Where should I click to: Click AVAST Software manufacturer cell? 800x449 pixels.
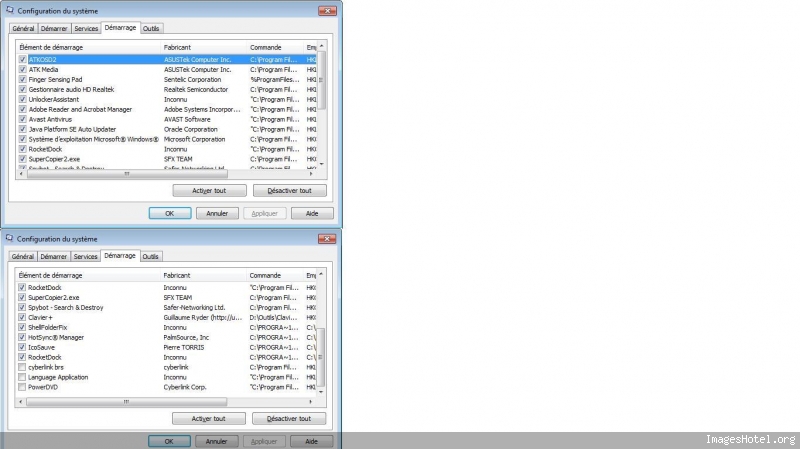[187, 119]
